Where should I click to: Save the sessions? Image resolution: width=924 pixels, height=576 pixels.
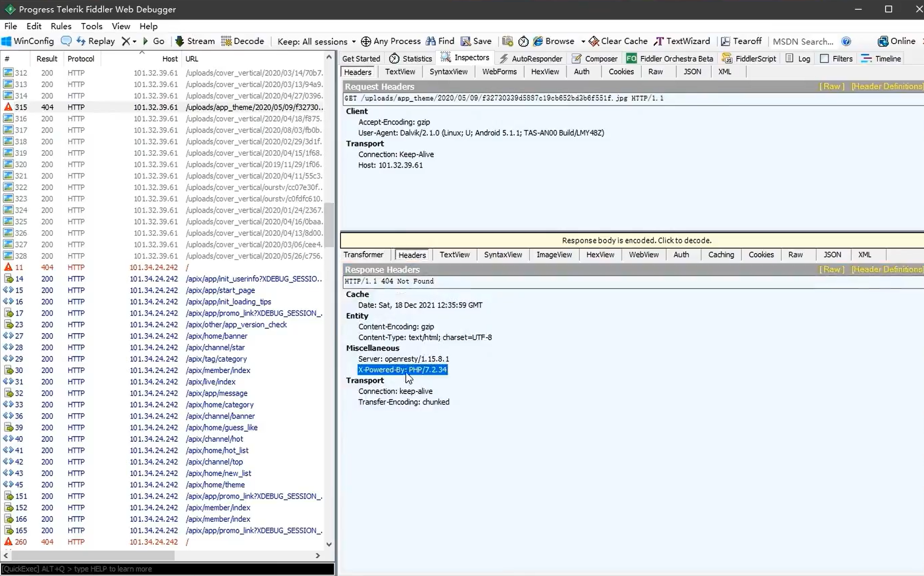(x=476, y=41)
